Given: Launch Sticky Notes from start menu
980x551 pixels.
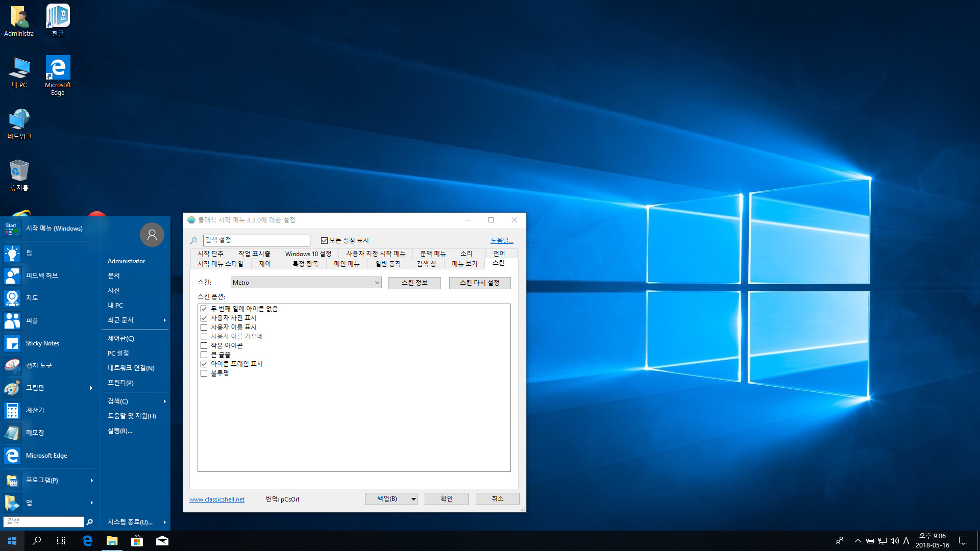Looking at the screenshot, I should pos(48,343).
